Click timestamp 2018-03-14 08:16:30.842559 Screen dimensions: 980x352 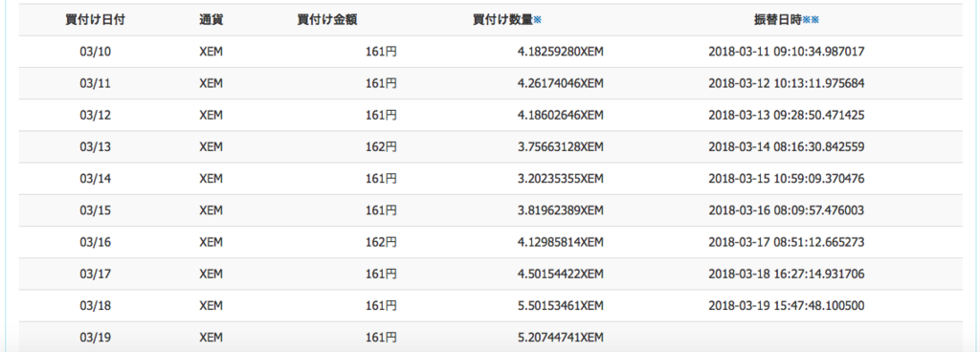tap(787, 147)
